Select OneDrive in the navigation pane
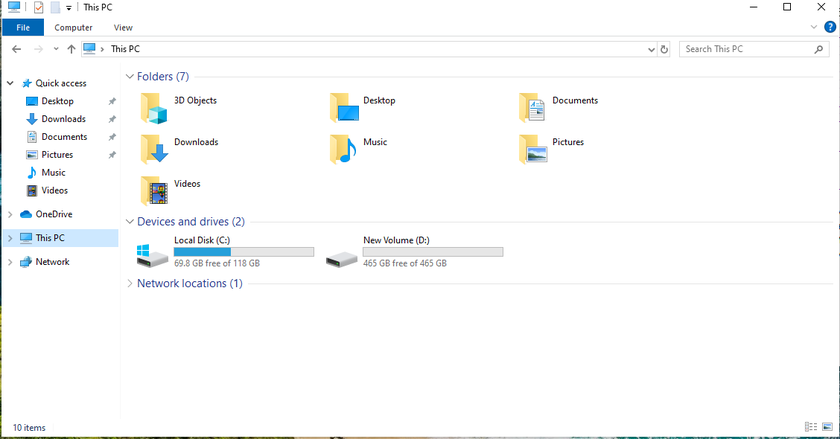Image resolution: width=840 pixels, height=439 pixels. pos(54,214)
